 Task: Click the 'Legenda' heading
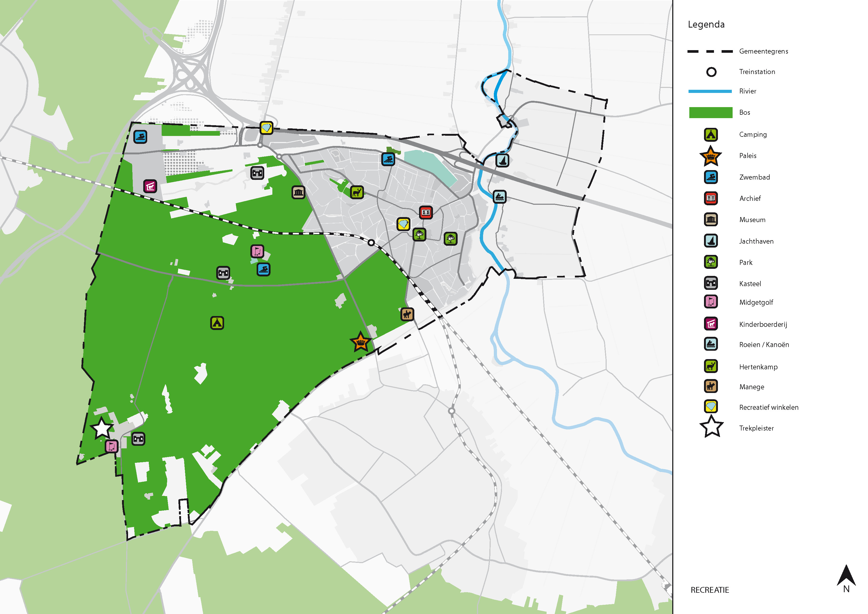706,25
